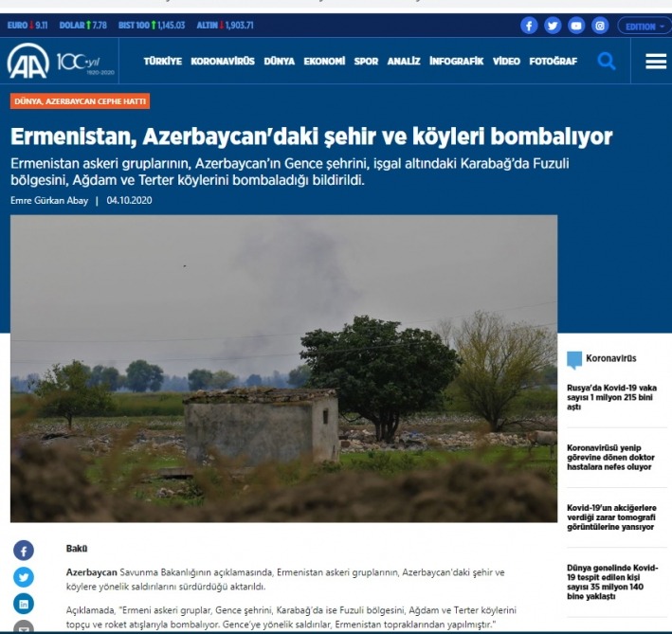
Task: Open the Instagram icon in top bar
Action: (x=599, y=26)
